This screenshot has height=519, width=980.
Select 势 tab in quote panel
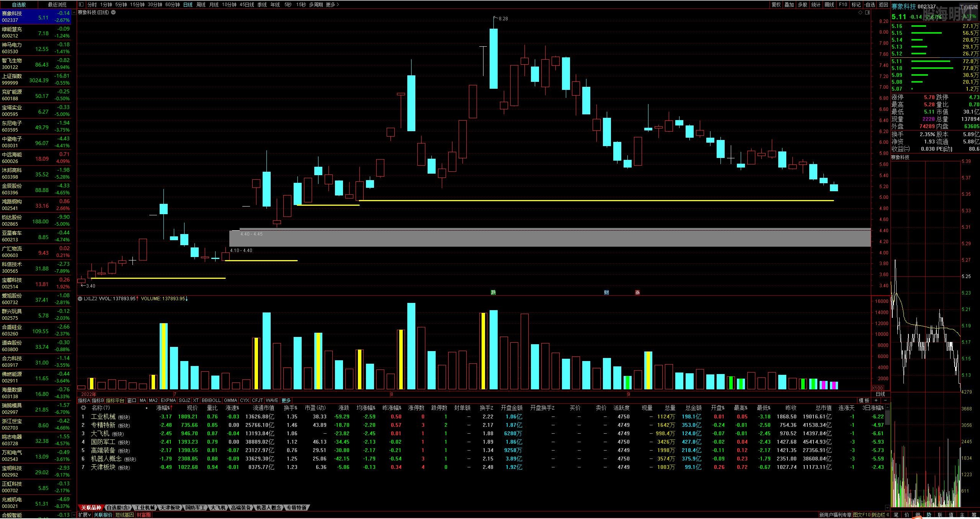tap(929, 515)
